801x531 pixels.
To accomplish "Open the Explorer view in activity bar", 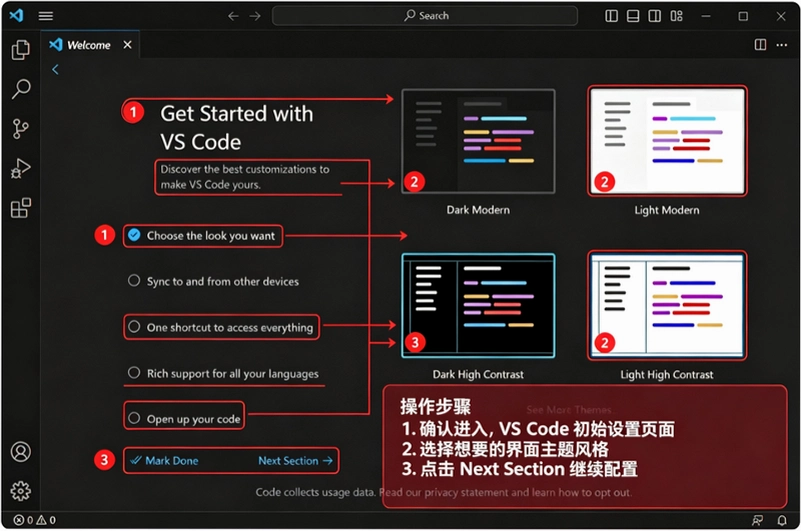I will coord(20,50).
